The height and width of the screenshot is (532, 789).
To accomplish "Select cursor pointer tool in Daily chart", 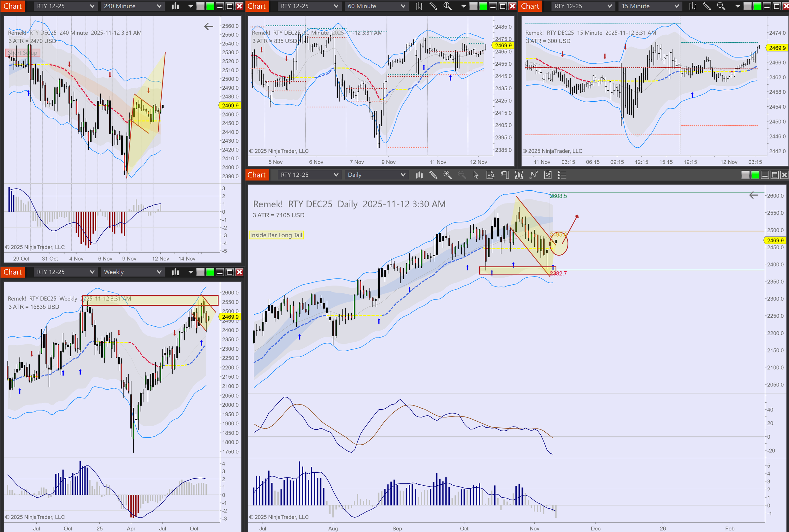I will (476, 175).
